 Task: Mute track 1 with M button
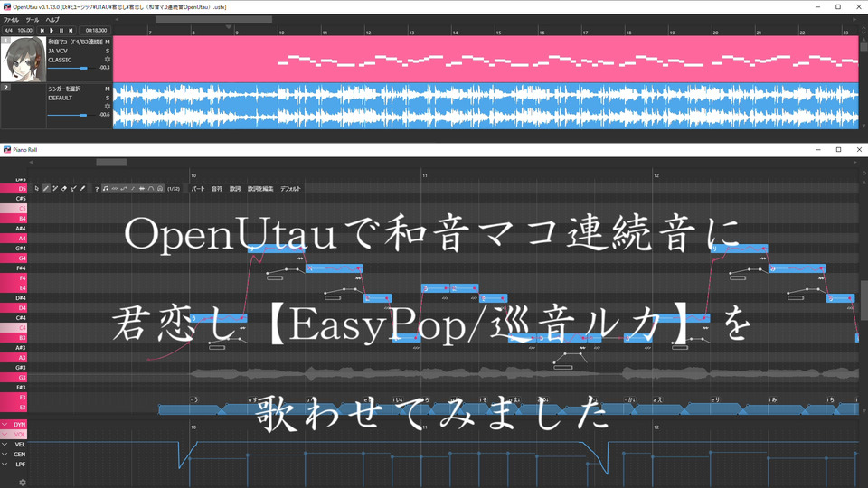(108, 42)
